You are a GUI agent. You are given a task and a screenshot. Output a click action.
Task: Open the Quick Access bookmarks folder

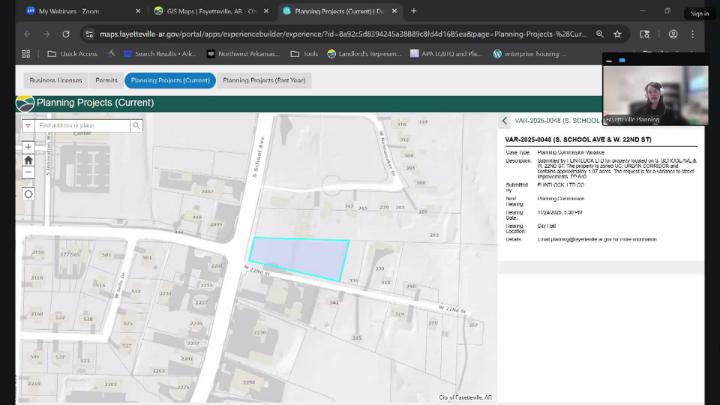pos(73,54)
